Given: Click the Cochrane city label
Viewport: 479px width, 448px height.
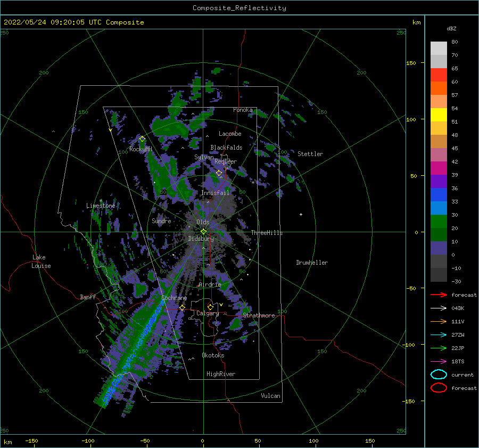Looking at the screenshot, I should 174,298.
